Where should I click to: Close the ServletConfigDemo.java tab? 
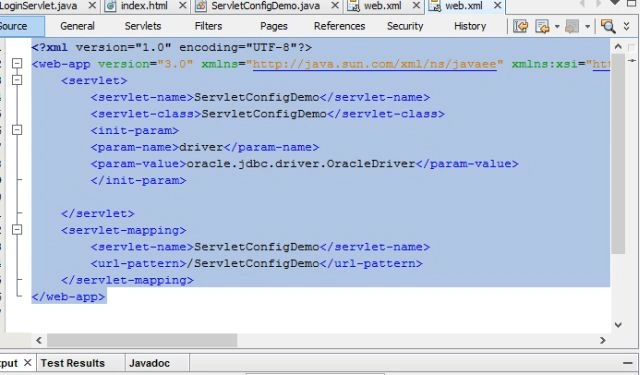(335, 5)
